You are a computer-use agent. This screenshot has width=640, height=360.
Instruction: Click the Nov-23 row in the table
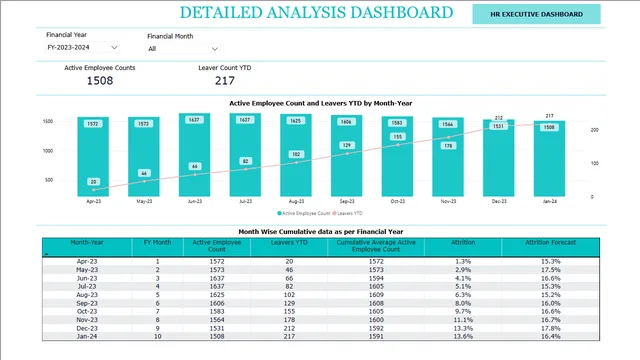321,320
